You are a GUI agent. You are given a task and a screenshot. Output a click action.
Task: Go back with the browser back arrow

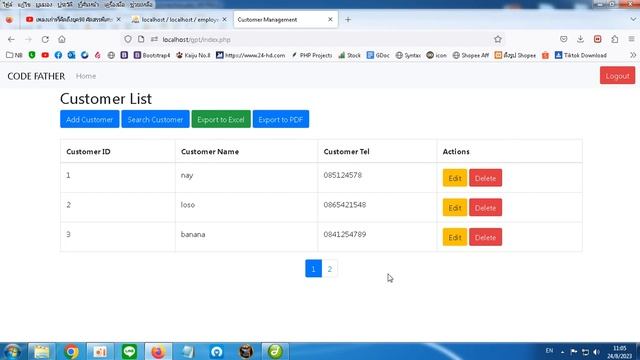[x=11, y=40]
